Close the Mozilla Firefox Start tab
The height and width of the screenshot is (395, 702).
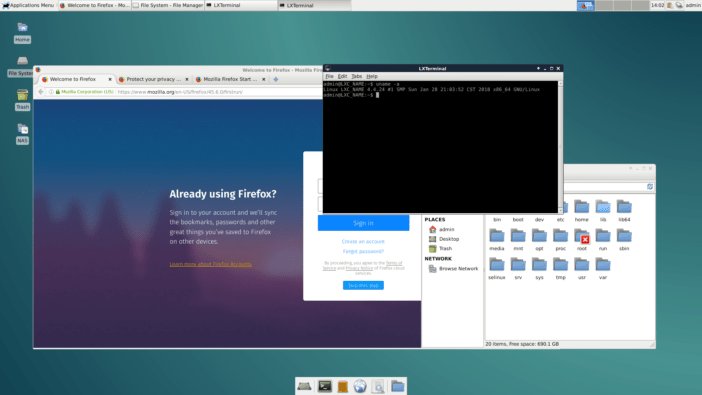(264, 79)
